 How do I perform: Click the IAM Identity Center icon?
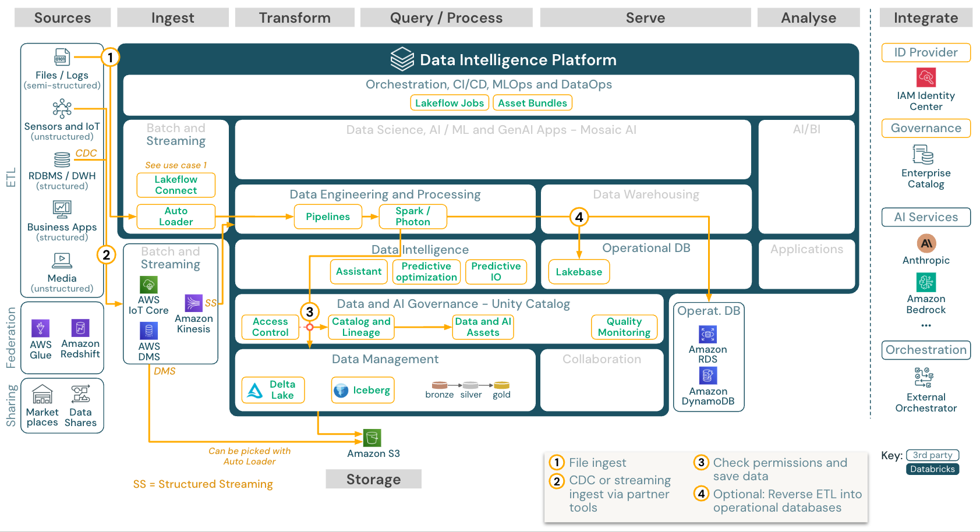click(x=926, y=77)
